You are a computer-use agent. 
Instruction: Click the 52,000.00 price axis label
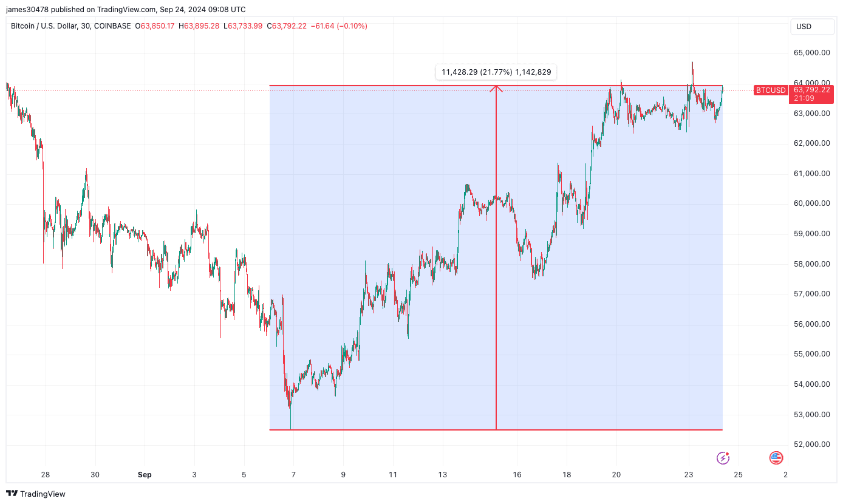(811, 444)
